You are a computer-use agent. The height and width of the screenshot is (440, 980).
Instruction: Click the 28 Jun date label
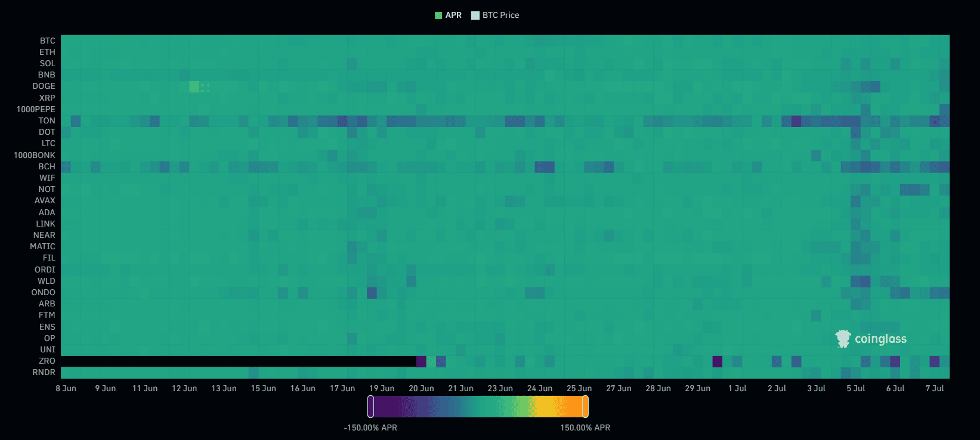tap(659, 388)
